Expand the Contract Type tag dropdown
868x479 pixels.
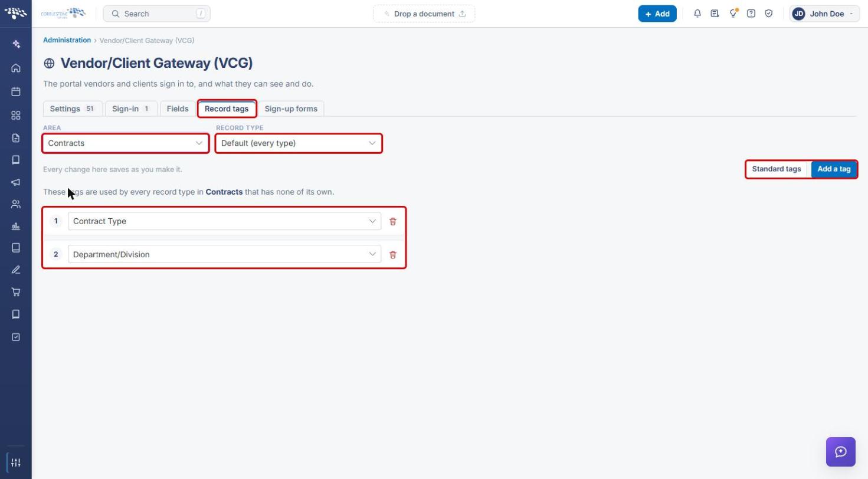tap(224, 221)
